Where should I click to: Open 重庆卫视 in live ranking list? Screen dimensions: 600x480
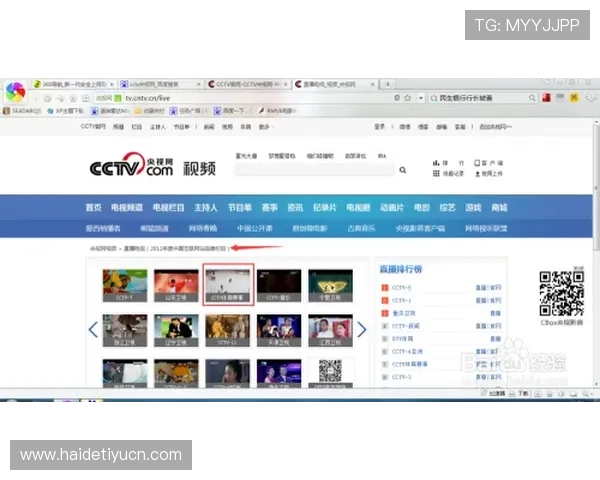[404, 313]
